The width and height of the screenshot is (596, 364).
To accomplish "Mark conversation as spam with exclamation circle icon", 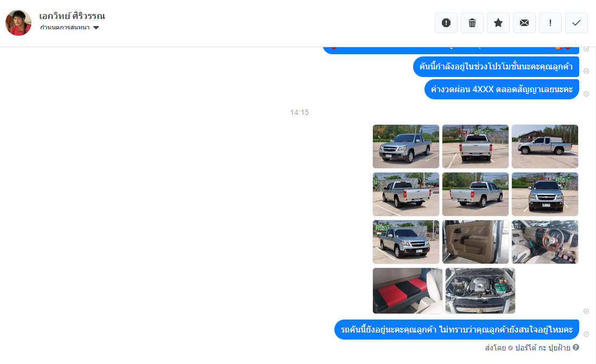I will coord(446,23).
